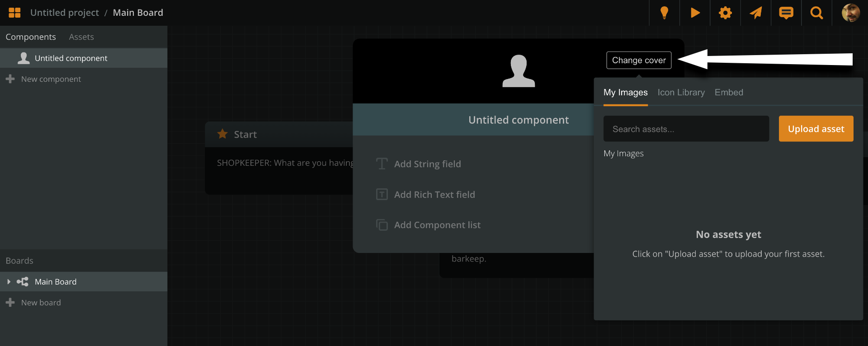Create a New component in sidebar
This screenshot has height=346, width=868.
click(51, 79)
